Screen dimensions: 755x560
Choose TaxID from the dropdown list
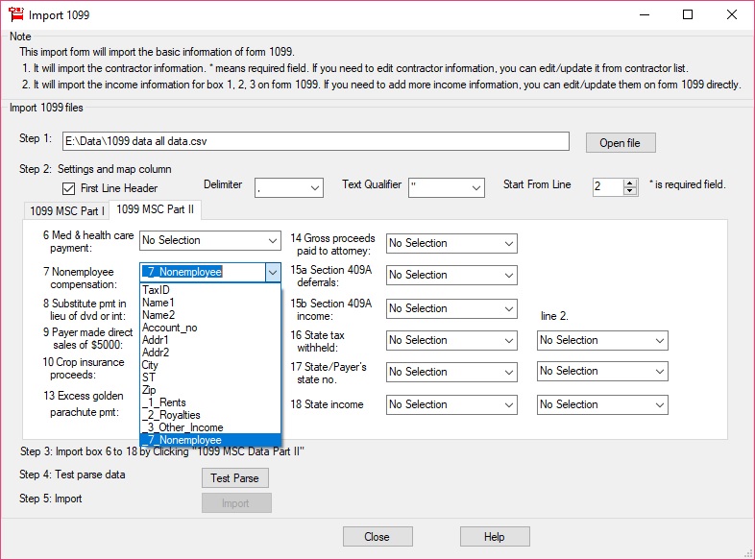156,289
